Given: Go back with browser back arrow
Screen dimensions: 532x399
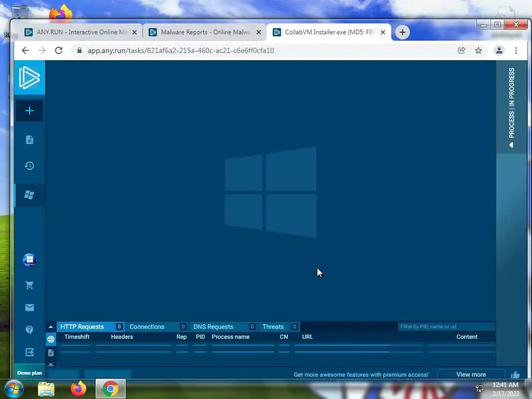Looking at the screenshot, I should pyautogui.click(x=25, y=50).
